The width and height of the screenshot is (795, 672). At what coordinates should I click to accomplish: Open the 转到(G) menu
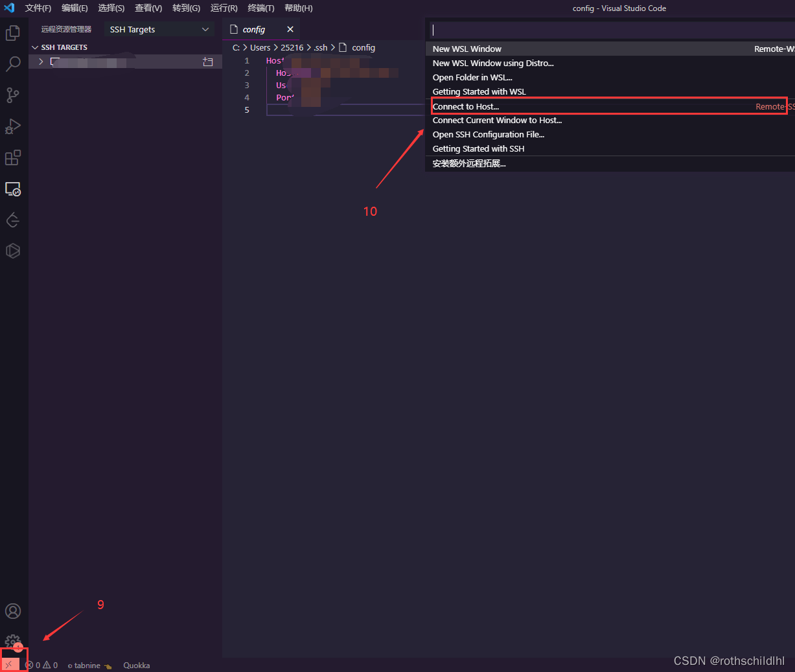187,8
